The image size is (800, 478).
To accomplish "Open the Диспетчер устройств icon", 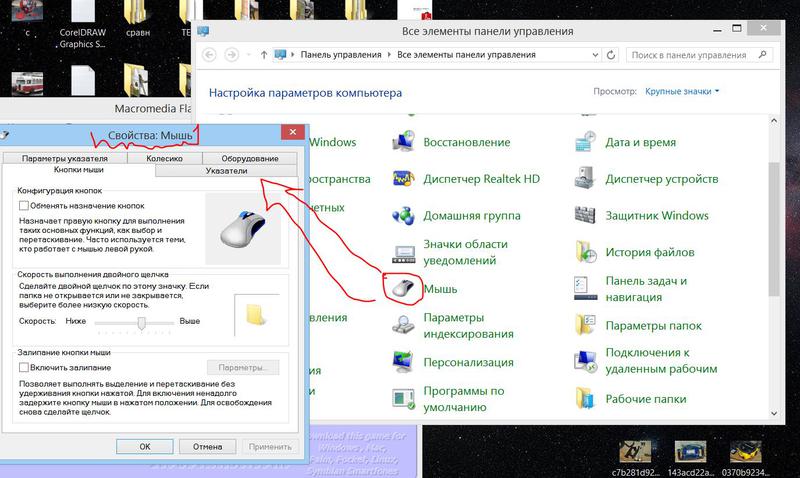I will point(585,179).
